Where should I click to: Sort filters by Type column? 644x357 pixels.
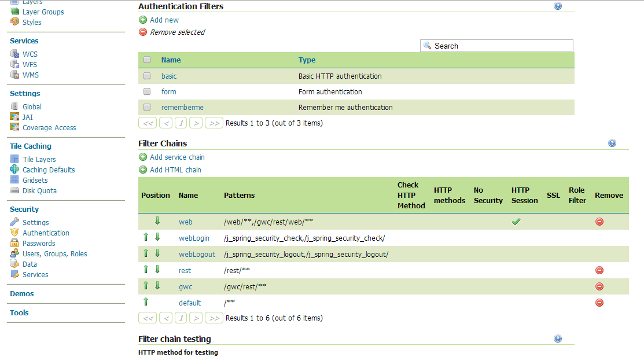pyautogui.click(x=307, y=60)
